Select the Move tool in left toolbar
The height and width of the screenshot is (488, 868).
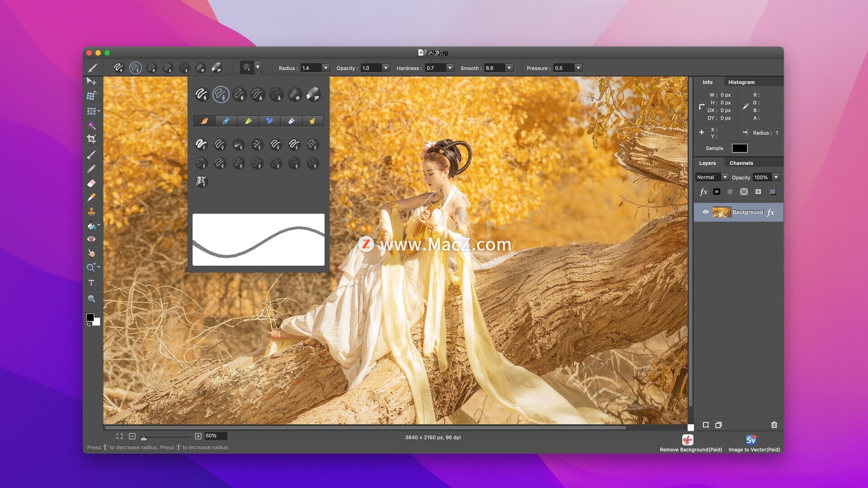(91, 81)
